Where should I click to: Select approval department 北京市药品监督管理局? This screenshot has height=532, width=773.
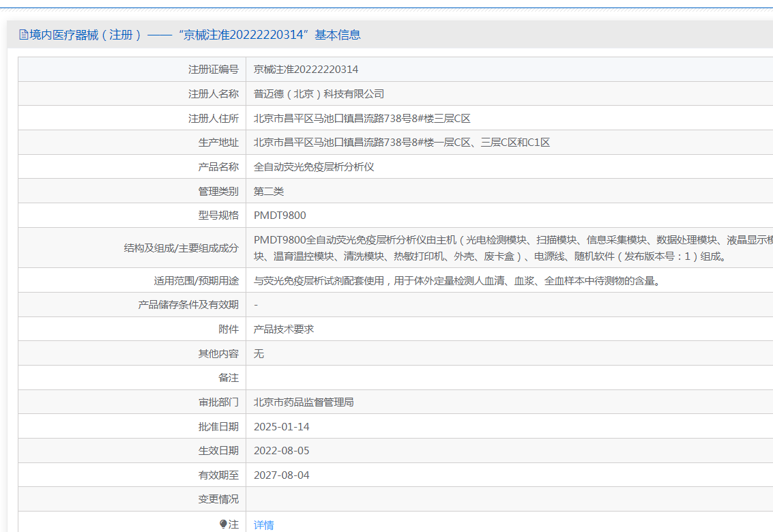[304, 402]
